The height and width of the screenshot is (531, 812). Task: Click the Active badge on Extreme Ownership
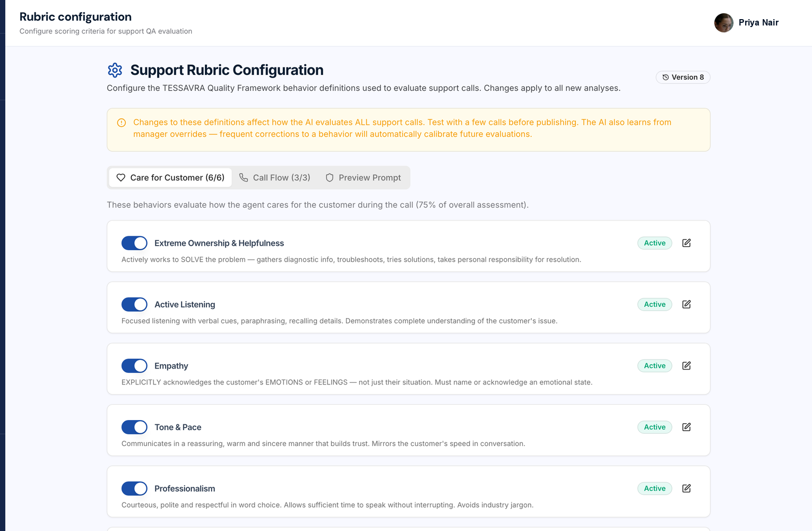pyautogui.click(x=655, y=243)
